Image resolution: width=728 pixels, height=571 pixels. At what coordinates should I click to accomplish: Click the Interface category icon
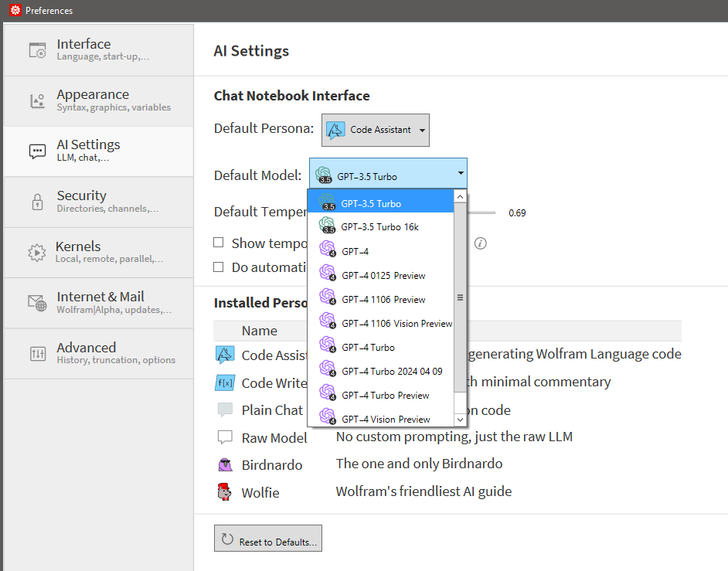[38, 50]
